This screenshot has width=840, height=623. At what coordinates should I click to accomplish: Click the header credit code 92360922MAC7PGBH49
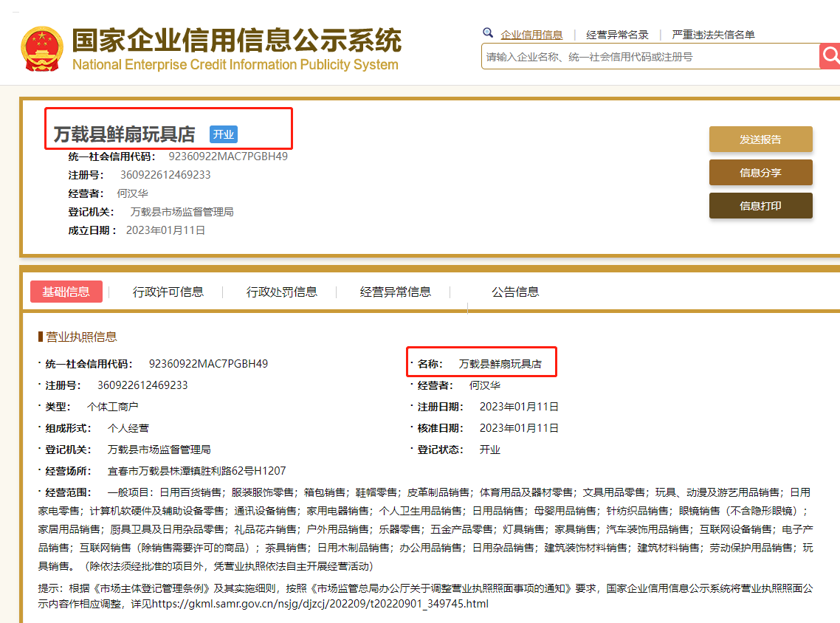[228, 156]
